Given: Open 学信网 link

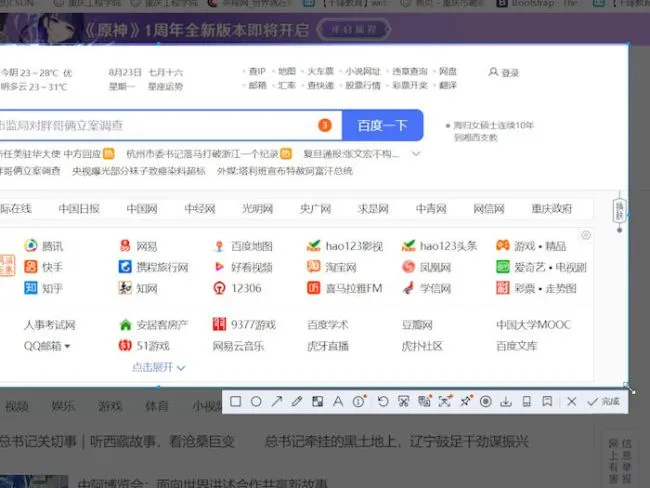Looking at the screenshot, I should [435, 288].
